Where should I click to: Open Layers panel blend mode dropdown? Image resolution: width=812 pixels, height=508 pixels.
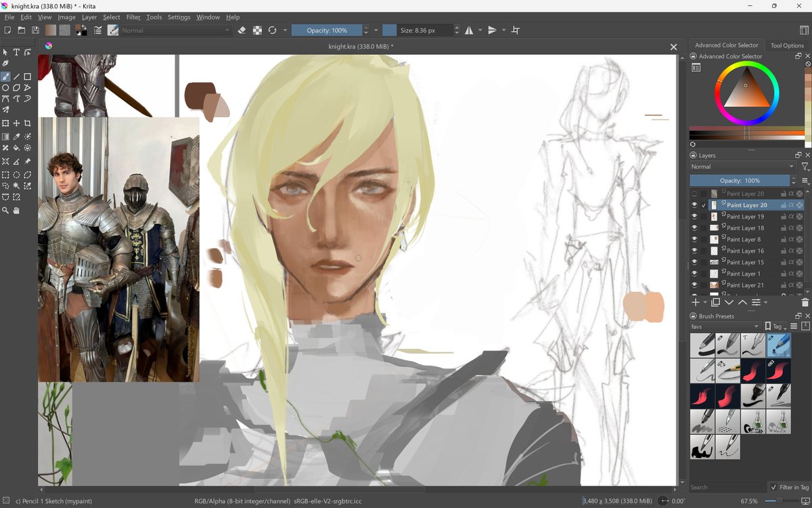point(742,167)
